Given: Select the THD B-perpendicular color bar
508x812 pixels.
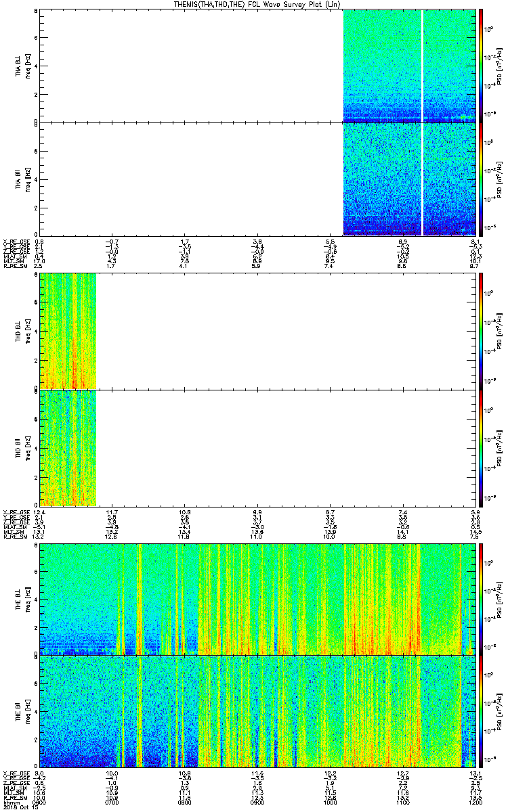Looking at the screenshot, I should pyautogui.click(x=482, y=330).
